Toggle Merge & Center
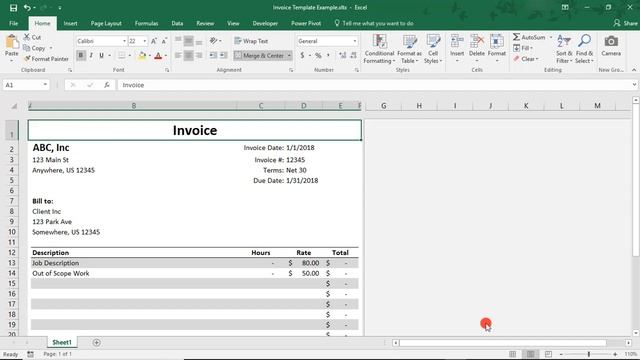Image resolution: width=640 pixels, height=360 pixels. (x=259, y=55)
